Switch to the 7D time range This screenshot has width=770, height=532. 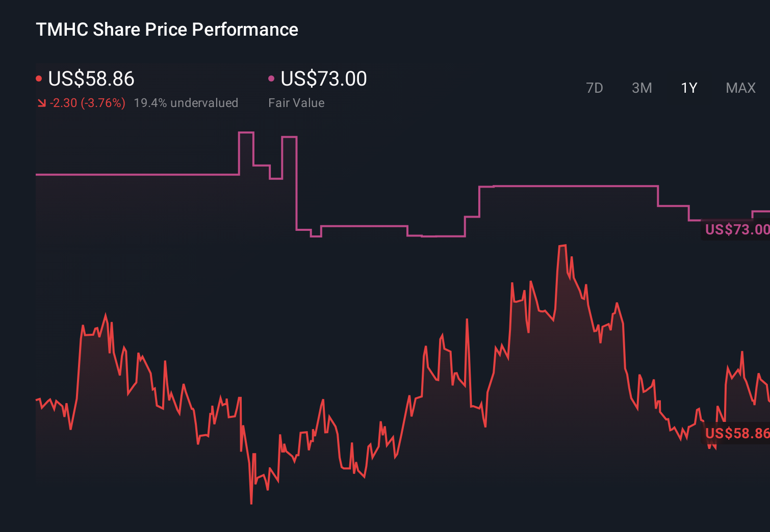(x=595, y=88)
